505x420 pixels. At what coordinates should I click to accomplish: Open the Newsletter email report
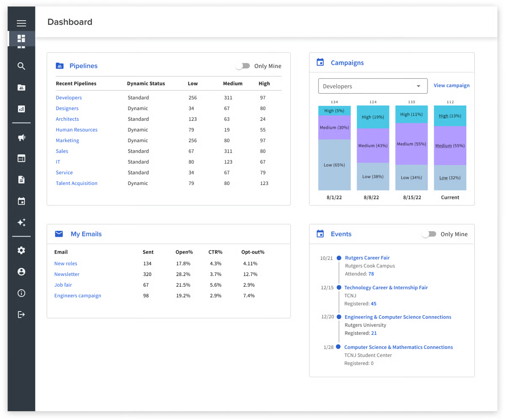click(66, 274)
